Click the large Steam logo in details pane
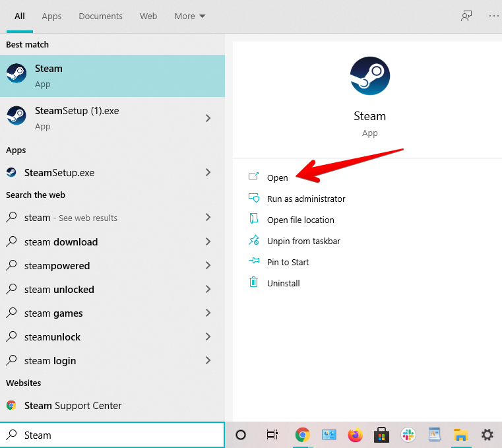This screenshot has width=502, height=448. (370, 76)
